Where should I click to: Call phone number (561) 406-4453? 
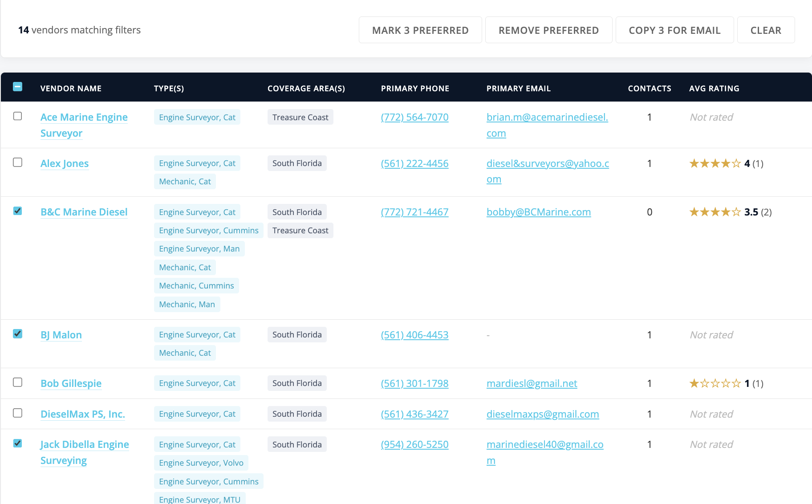point(414,335)
